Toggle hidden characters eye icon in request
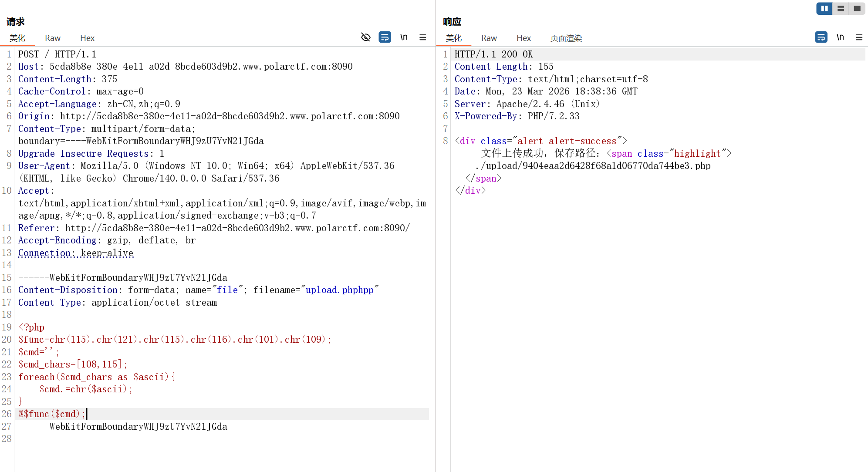The image size is (868, 472). [x=366, y=37]
